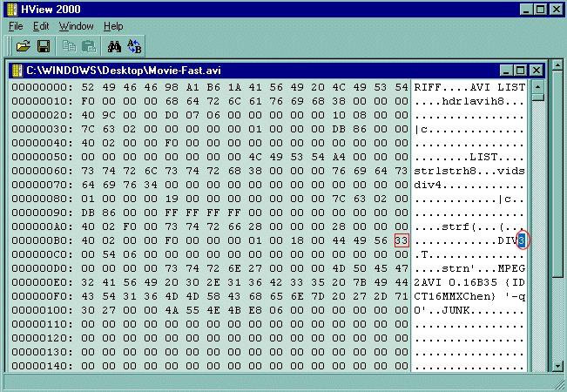
Task: Open Find with the binoculars icon
Action: 114,46
